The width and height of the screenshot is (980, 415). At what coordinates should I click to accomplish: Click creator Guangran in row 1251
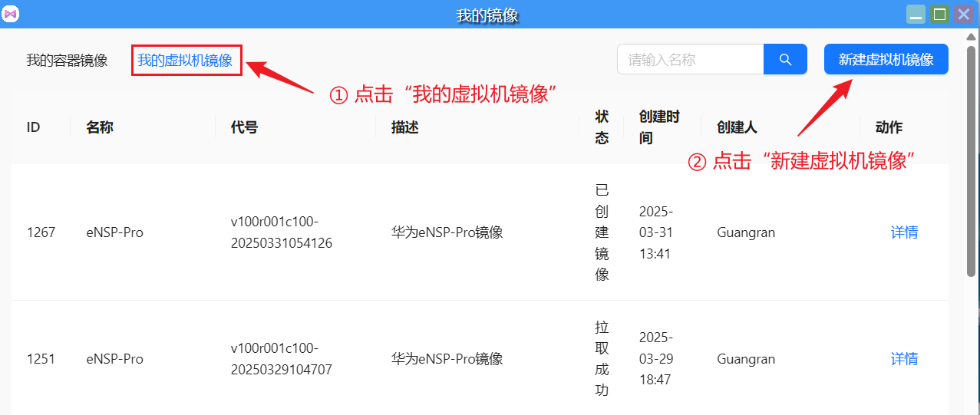point(746,359)
